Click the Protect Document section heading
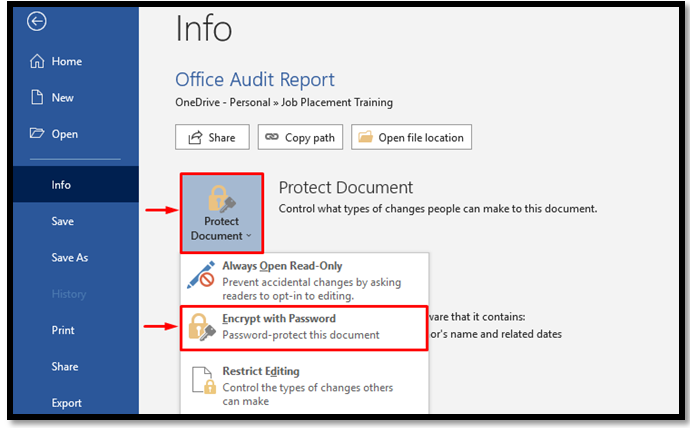This screenshot has width=690, height=428. coord(346,187)
